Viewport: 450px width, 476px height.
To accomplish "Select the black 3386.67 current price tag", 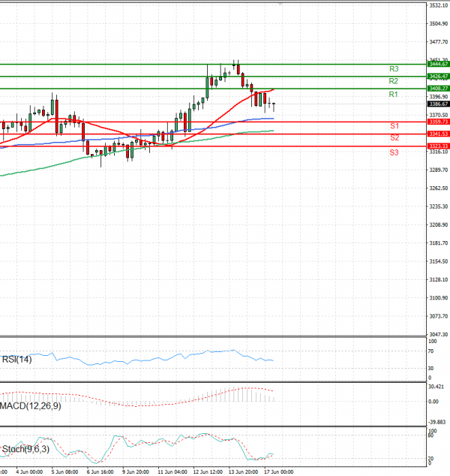I will [439, 104].
